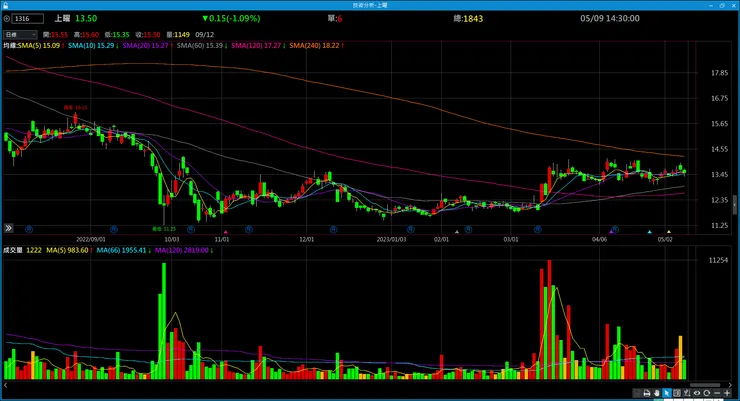Screen dimensions: 740x401
Task: Click the last price 13.50
Action: point(86,18)
